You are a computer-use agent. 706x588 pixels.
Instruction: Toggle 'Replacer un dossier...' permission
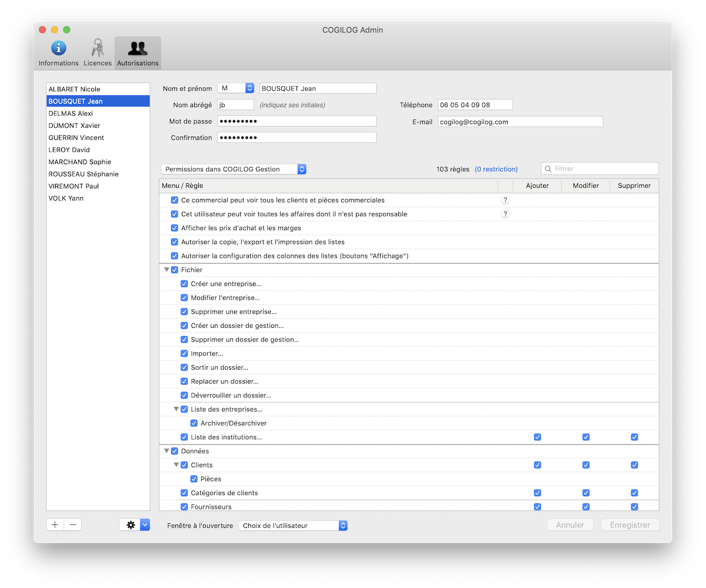coord(184,381)
